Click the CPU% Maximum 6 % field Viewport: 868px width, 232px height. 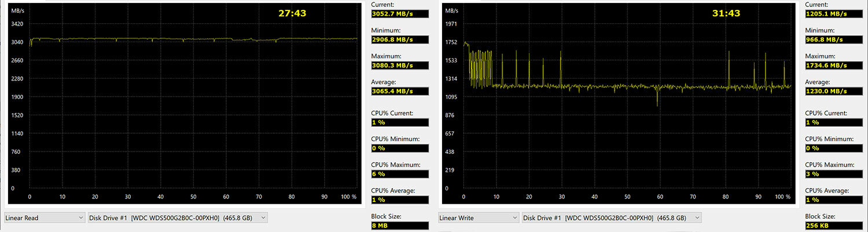click(x=399, y=174)
